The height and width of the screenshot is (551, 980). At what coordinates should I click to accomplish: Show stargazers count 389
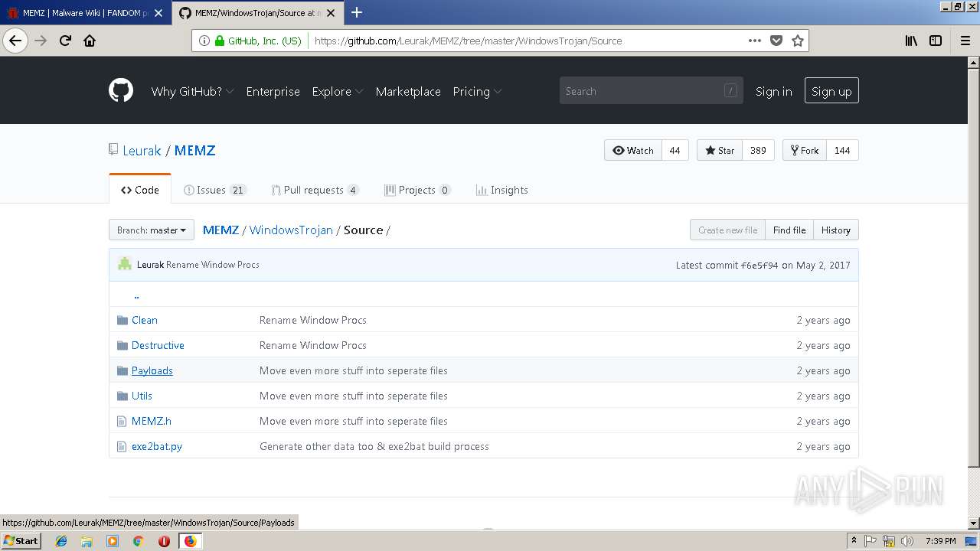(x=758, y=150)
